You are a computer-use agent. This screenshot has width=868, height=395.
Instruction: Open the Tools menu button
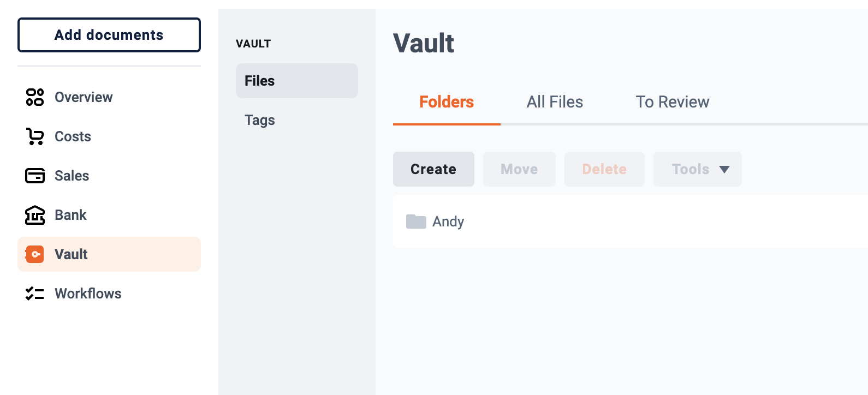click(x=698, y=169)
